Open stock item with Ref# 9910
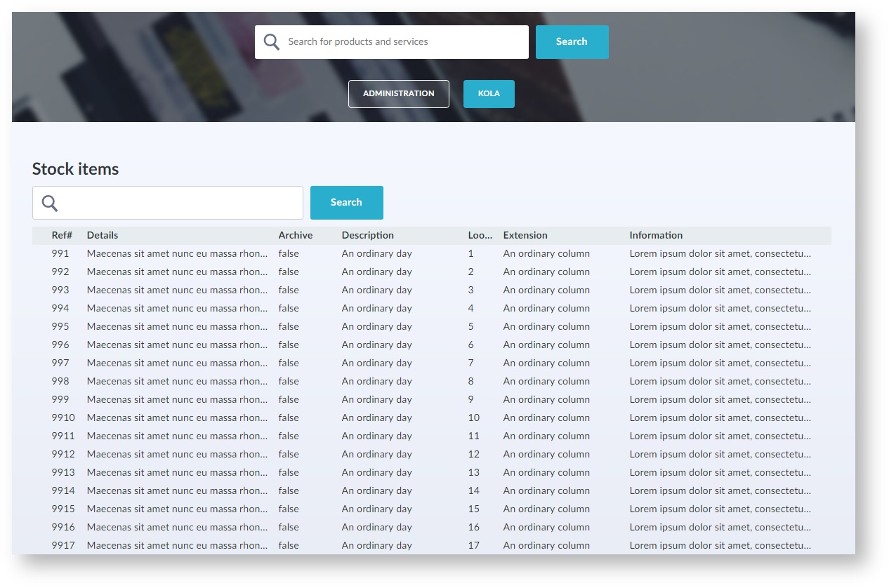The image size is (889, 588). (63, 418)
